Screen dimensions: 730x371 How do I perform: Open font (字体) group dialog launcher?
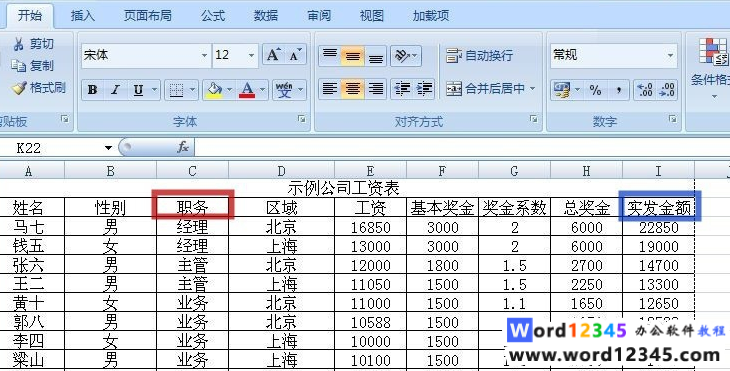[x=302, y=120]
